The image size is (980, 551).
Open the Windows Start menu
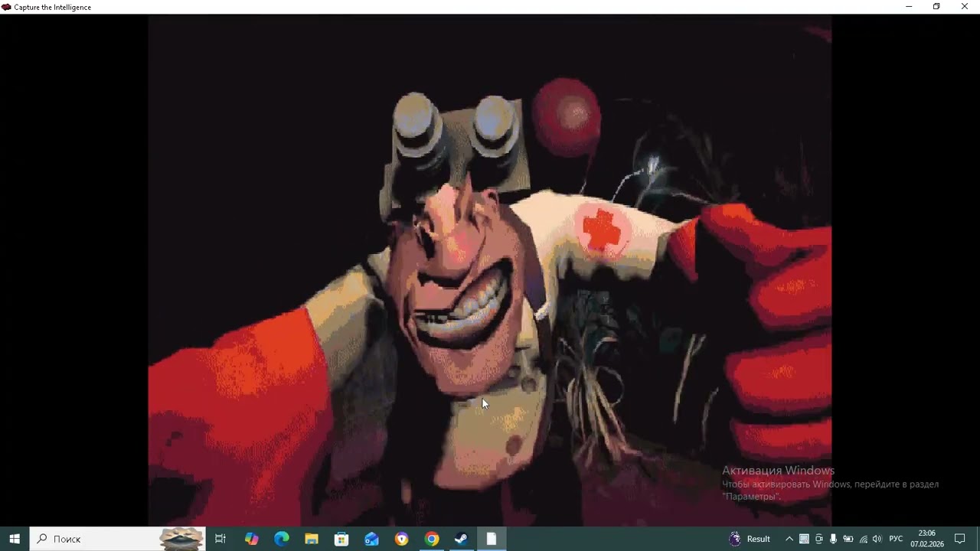(15, 539)
